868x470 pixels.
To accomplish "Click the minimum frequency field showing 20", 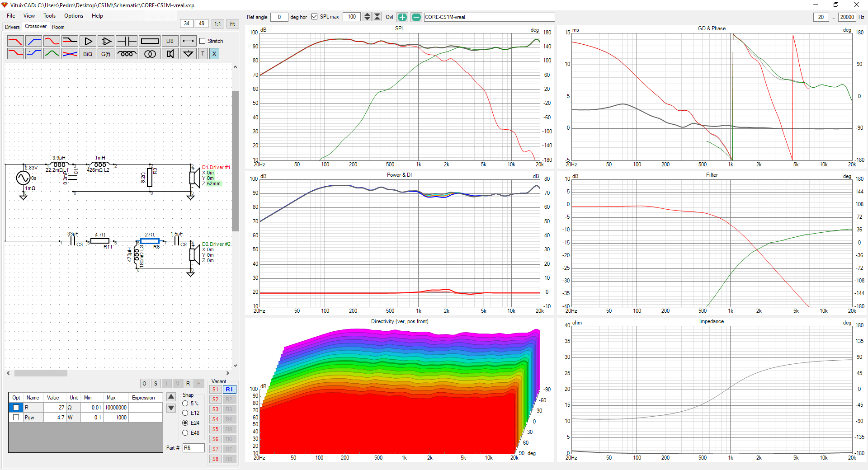I will tap(821, 17).
